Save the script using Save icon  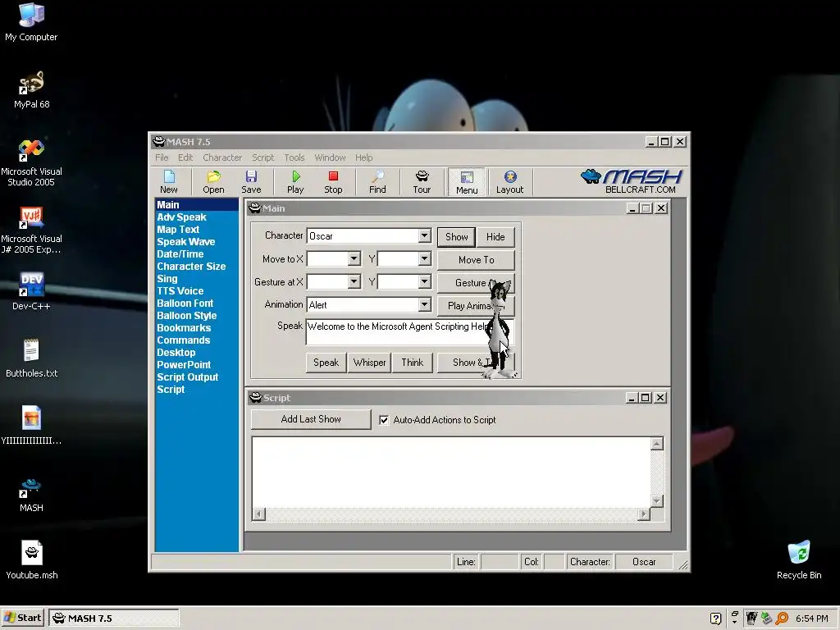pyautogui.click(x=251, y=181)
